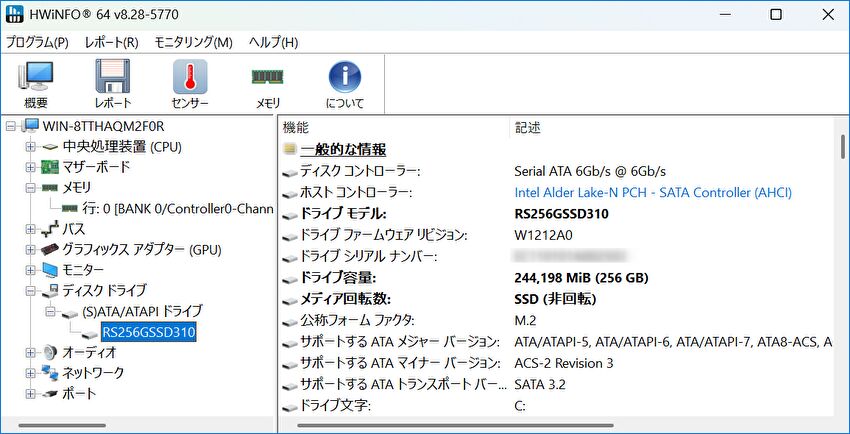Expand the グラフィックス アダプター (GPU) node
850x434 pixels.
(30, 250)
